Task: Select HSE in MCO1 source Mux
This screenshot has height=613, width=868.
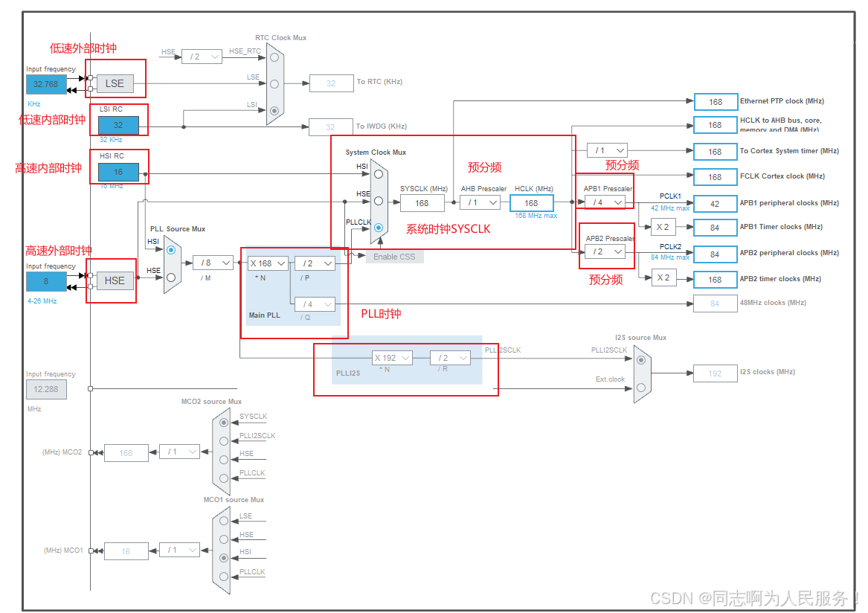Action: (224, 539)
